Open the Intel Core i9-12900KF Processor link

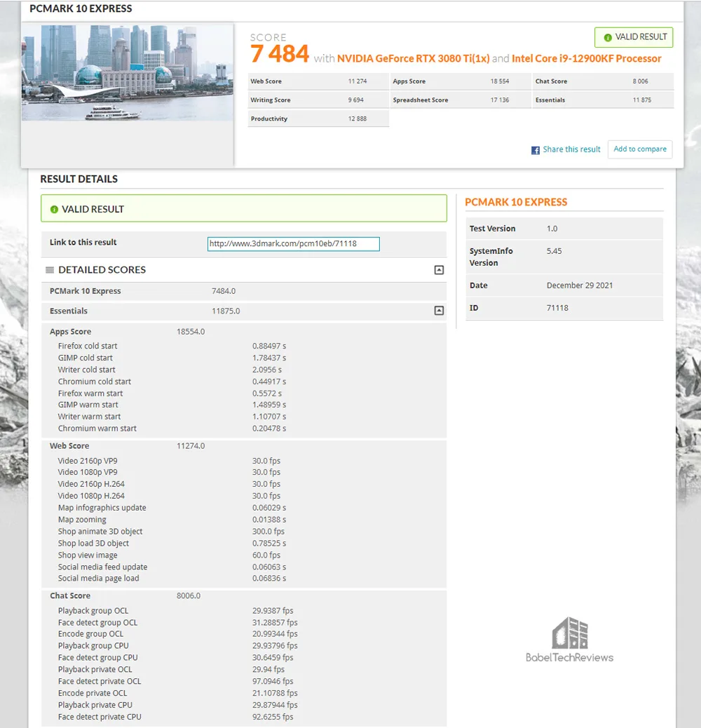[587, 58]
